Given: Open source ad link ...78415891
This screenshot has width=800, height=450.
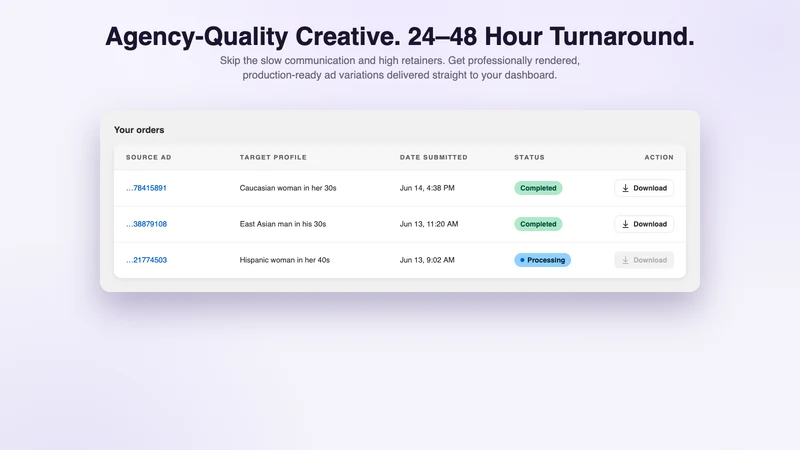Looking at the screenshot, I should [x=146, y=188].
